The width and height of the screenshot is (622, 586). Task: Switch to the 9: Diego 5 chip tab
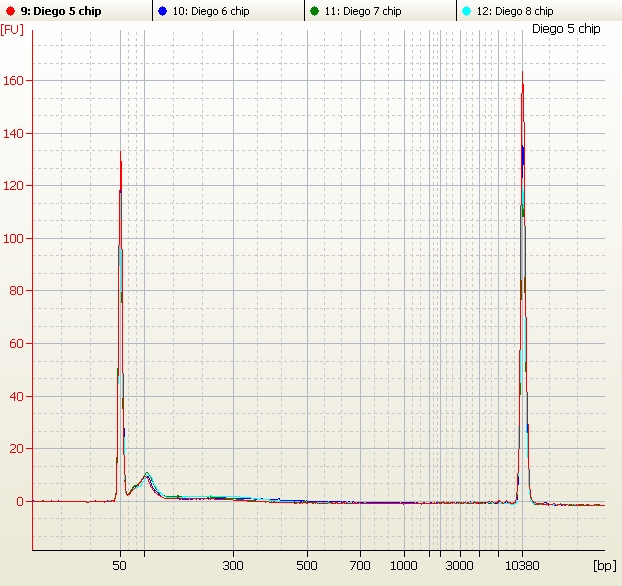coord(60,11)
